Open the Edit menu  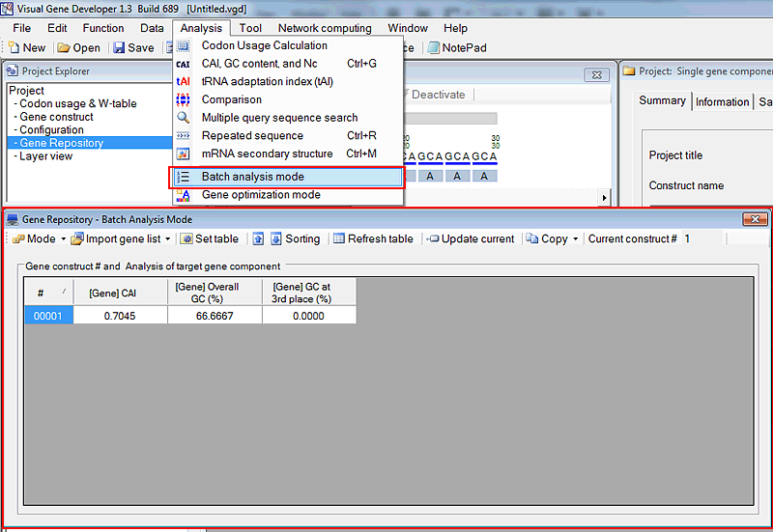pos(57,28)
